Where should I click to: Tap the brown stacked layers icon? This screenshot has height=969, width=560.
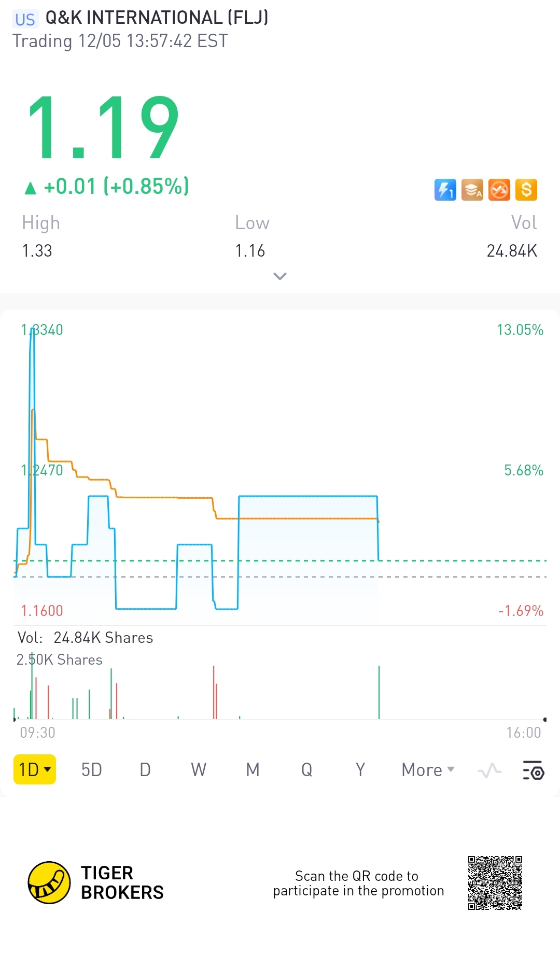[472, 190]
